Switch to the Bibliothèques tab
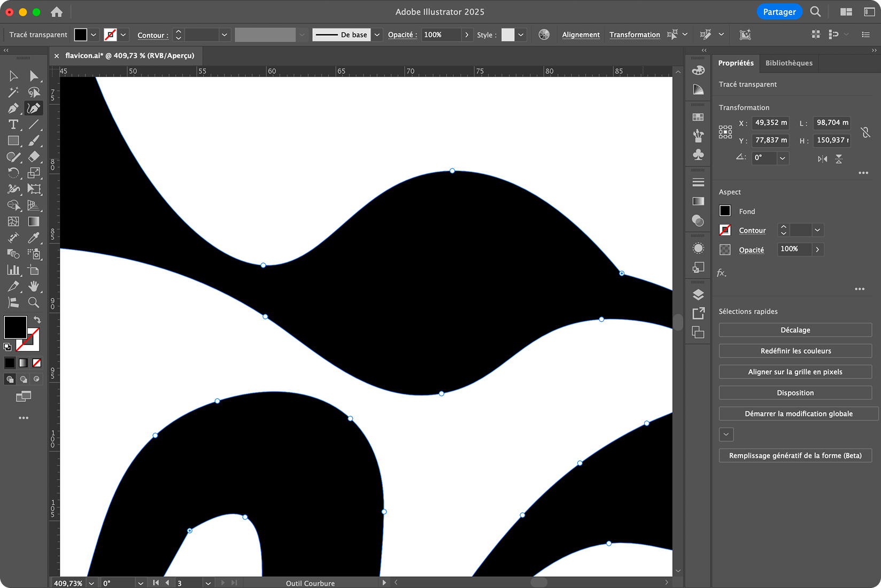Screen dimensions: 881x588 789,63
